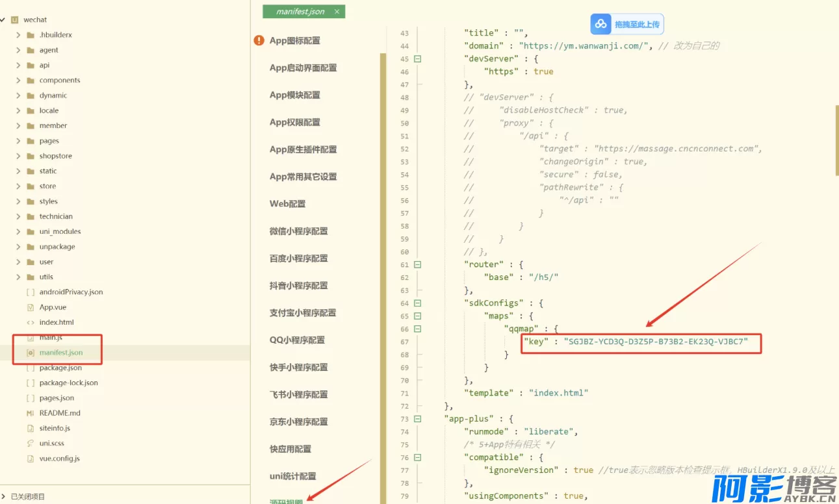Click the cloud upload icon
Viewport: 839px width, 504px height.
(x=601, y=24)
